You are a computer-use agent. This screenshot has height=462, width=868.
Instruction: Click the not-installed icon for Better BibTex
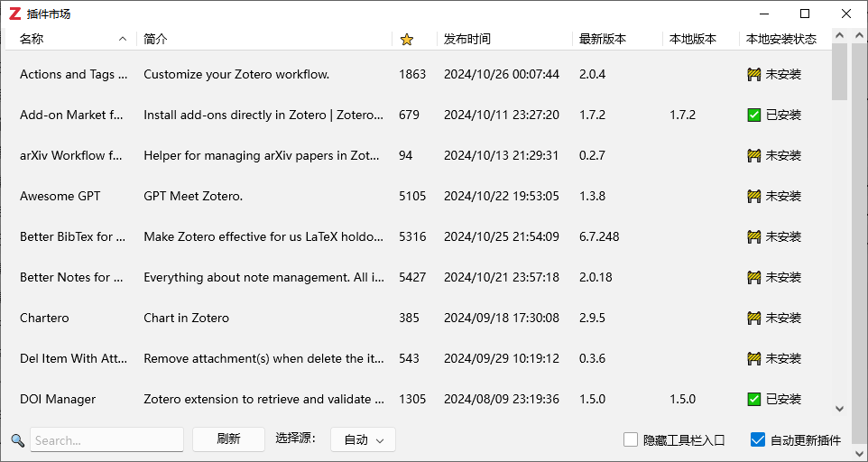coord(753,236)
